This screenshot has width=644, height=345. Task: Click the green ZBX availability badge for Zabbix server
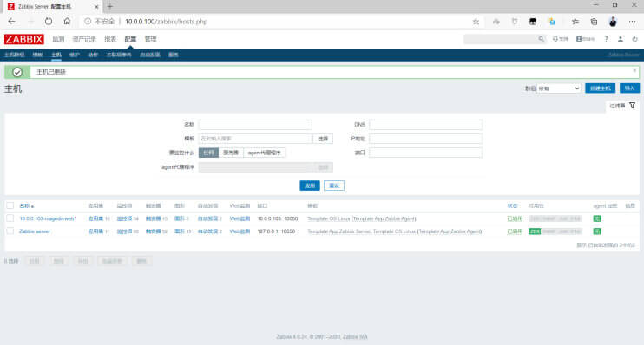(x=535, y=231)
